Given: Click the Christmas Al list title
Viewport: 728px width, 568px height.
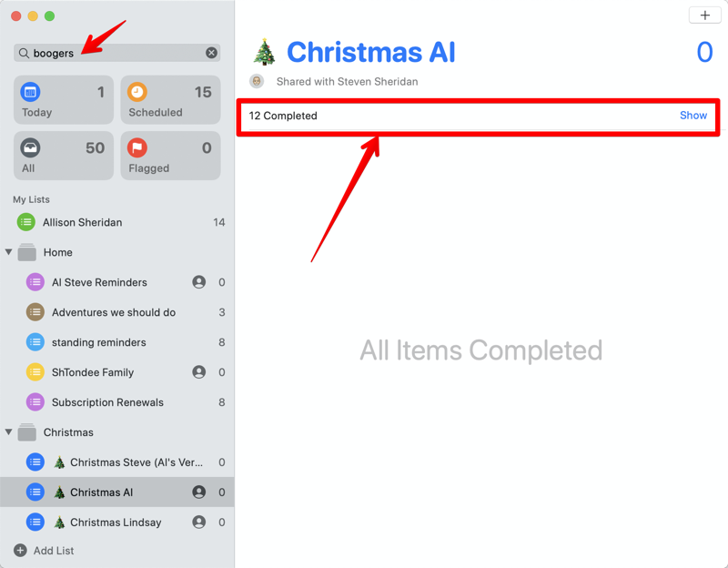Looking at the screenshot, I should tap(370, 52).
